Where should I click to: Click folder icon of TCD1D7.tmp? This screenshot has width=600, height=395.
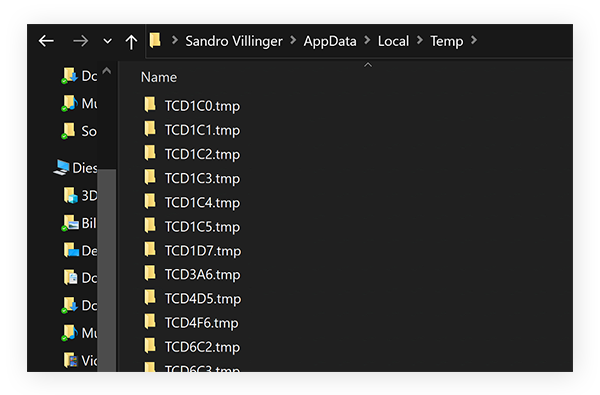150,249
